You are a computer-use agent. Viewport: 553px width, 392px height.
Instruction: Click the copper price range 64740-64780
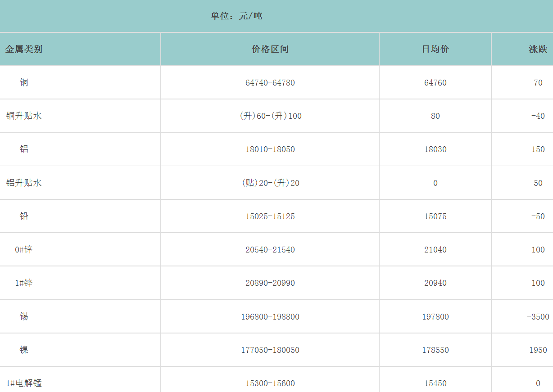click(x=270, y=83)
